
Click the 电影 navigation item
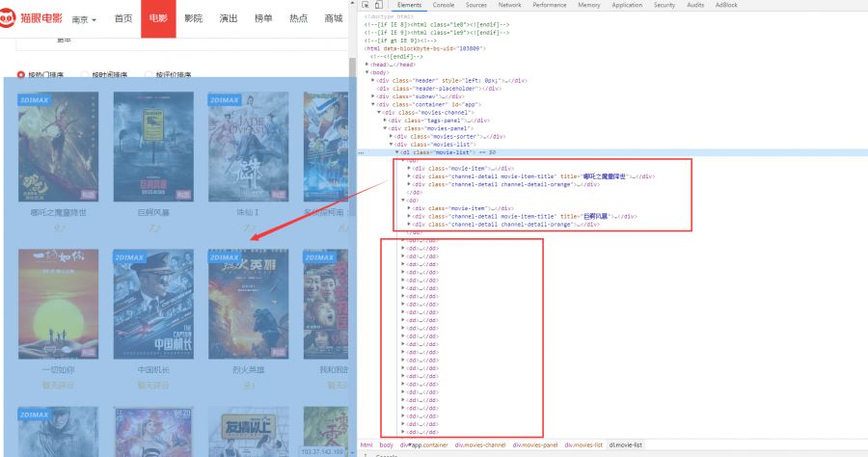tap(158, 18)
